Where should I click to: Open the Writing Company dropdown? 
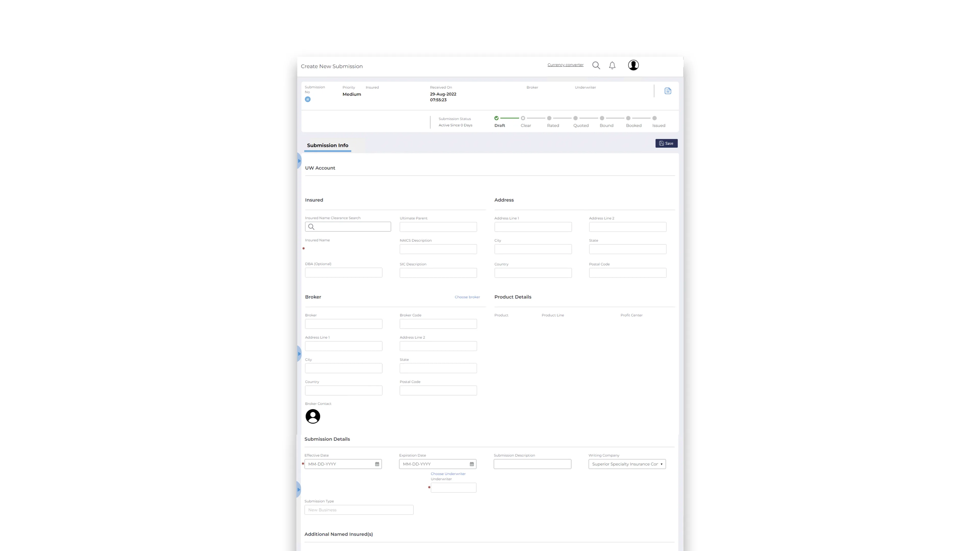click(627, 464)
